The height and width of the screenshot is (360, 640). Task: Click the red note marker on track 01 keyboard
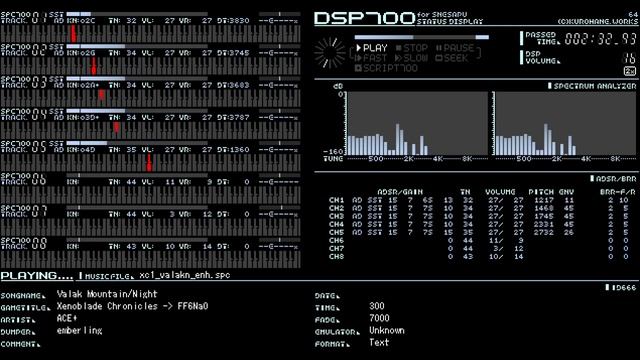(73, 33)
